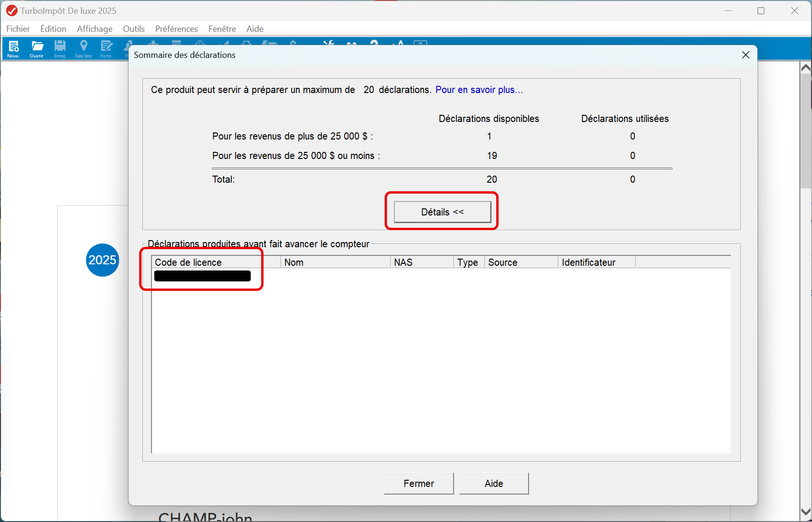Screen dimensions: 812x522
Task: Click the 'Total:' row label
Action: pos(224,179)
